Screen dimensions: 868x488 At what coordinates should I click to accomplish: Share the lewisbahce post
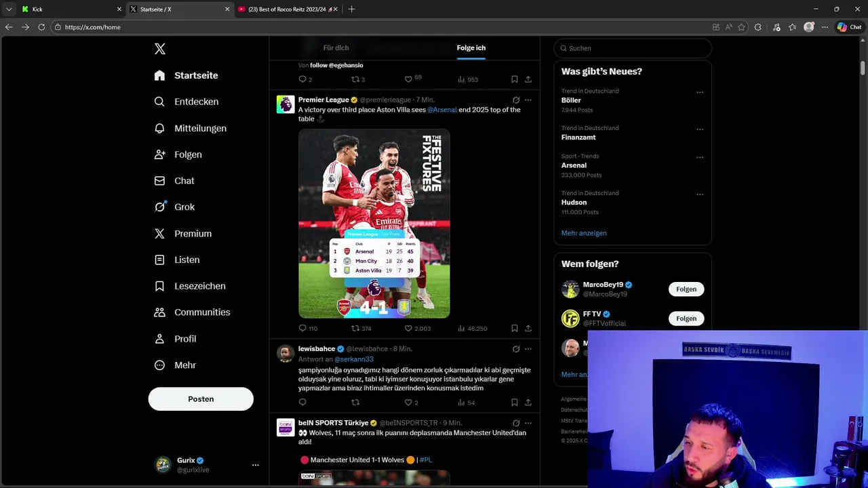click(x=528, y=403)
